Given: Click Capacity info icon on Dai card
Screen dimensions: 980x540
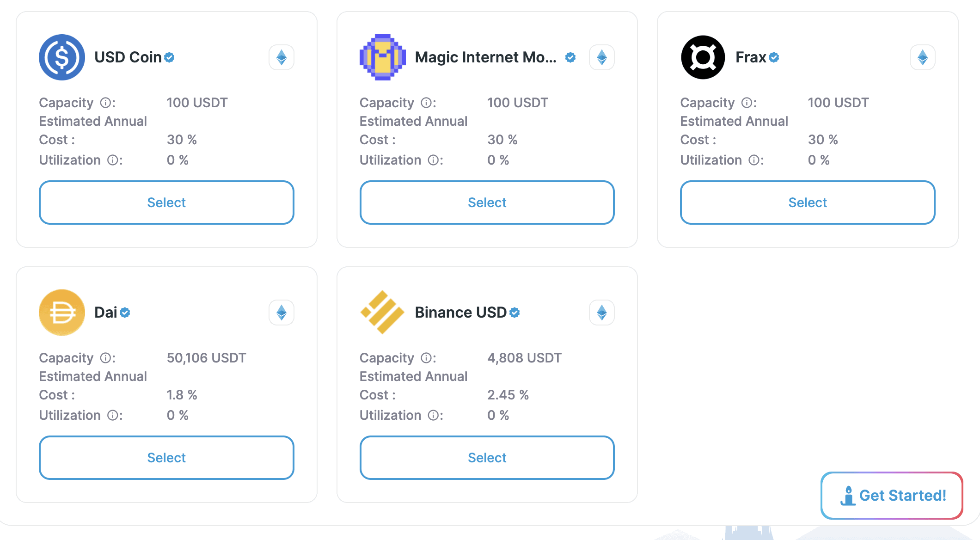Looking at the screenshot, I should pyautogui.click(x=105, y=358).
